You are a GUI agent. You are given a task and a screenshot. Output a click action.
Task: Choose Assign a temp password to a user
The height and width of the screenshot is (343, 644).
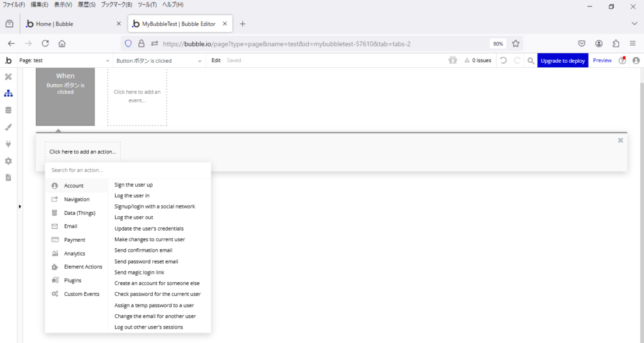(x=154, y=305)
